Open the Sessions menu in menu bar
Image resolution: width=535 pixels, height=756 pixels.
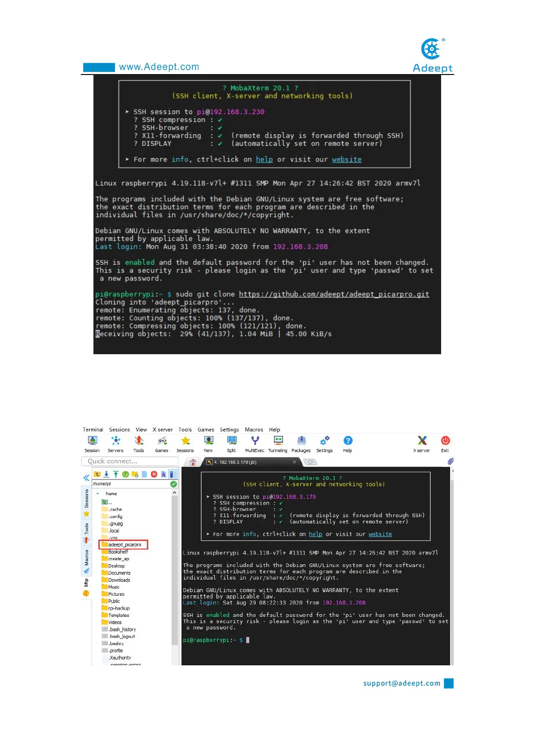tap(119, 430)
